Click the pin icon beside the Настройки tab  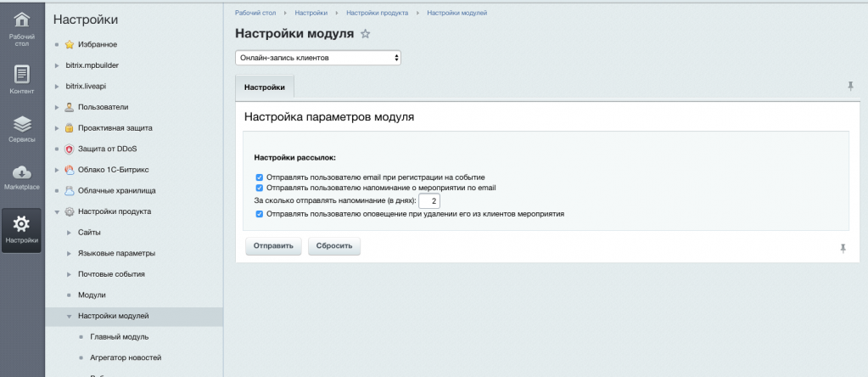tap(850, 87)
